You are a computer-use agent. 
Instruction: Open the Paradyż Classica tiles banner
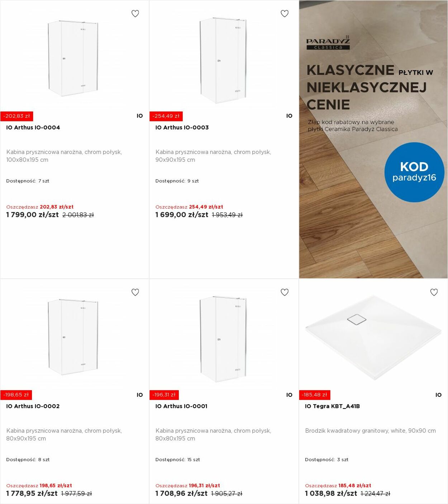tap(373, 139)
